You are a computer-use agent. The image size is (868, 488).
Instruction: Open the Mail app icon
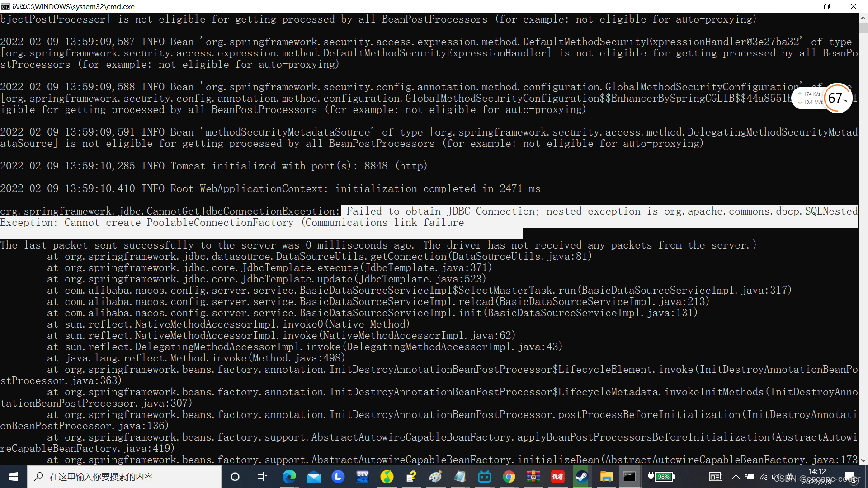(x=313, y=477)
